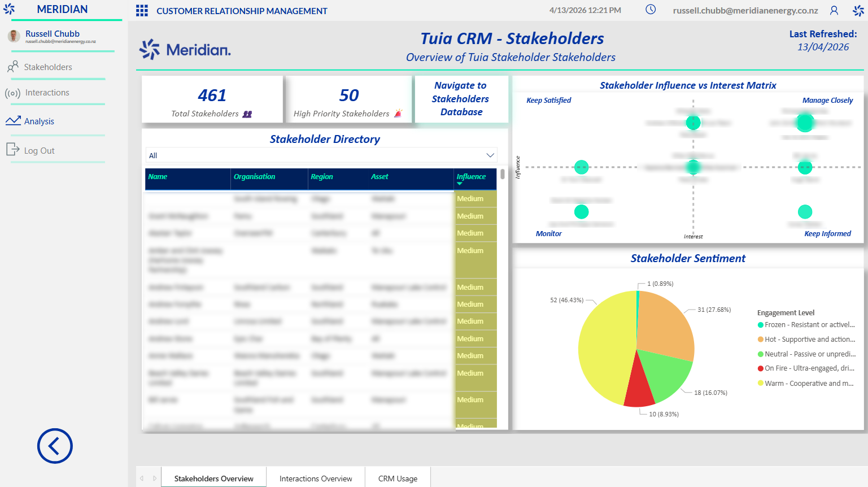Click the Manage Closely quadrant label
This screenshot has height=487, width=868.
tap(827, 101)
